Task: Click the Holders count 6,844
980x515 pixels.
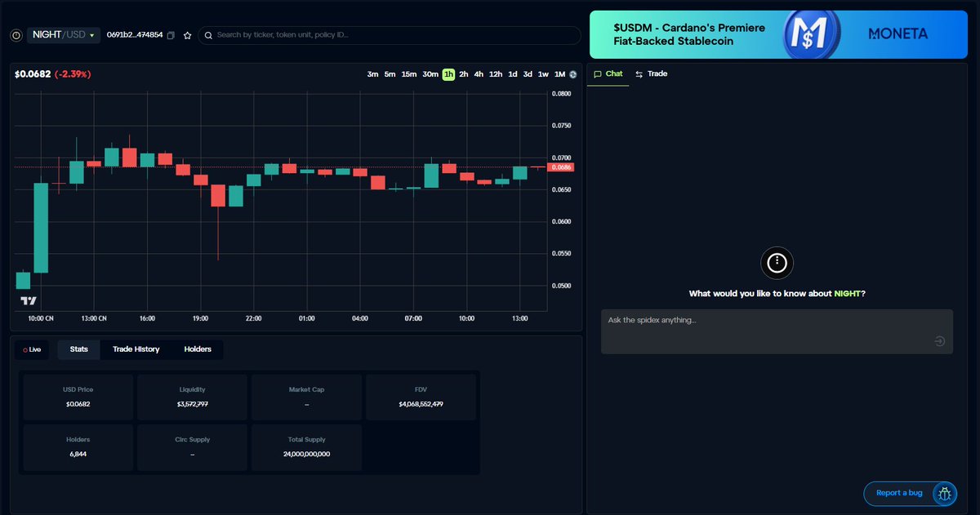Action: 78,454
